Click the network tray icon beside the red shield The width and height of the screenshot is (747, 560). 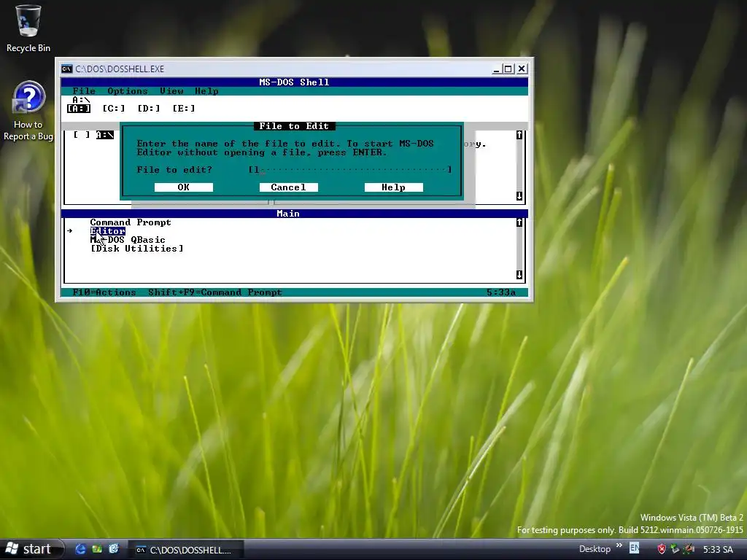[x=675, y=549]
